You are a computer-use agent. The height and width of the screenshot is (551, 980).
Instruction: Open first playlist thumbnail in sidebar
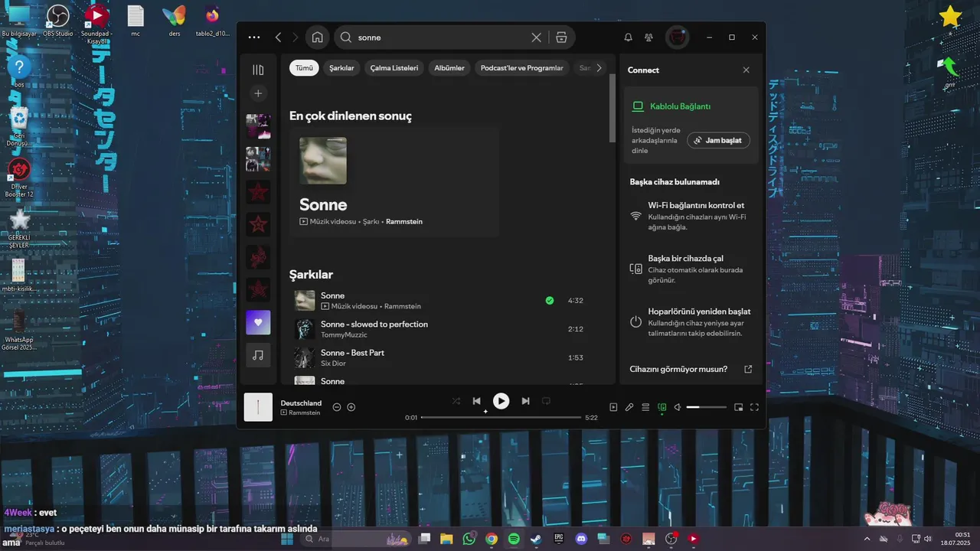coord(258,126)
